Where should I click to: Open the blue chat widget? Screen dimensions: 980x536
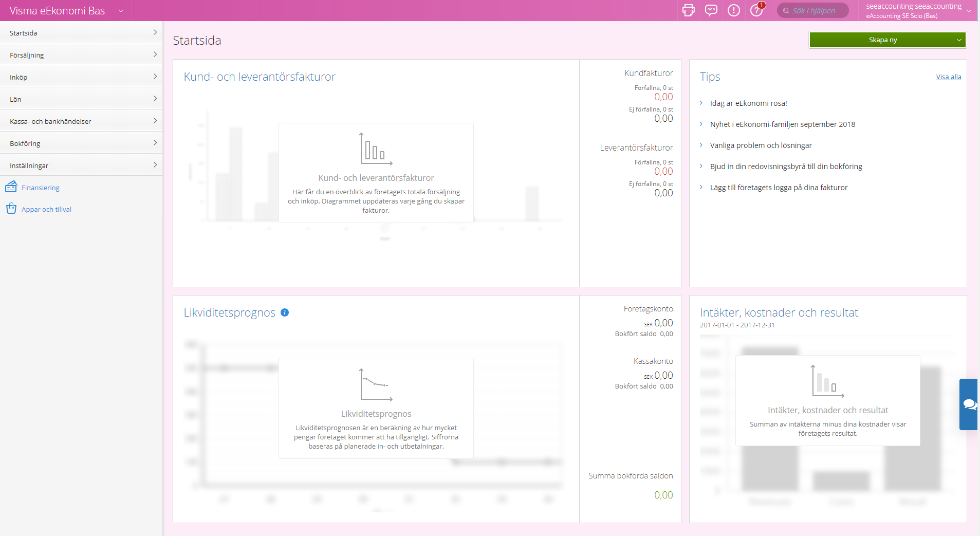click(969, 404)
